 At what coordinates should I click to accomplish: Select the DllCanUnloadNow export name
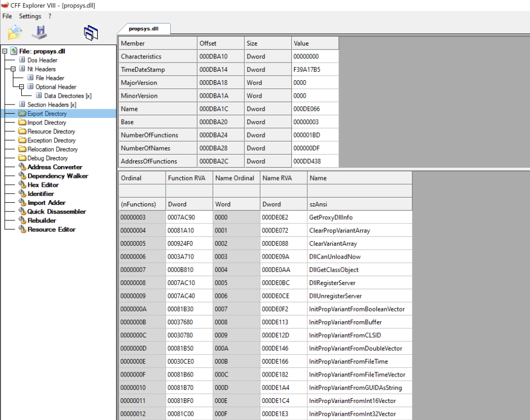[x=335, y=257]
